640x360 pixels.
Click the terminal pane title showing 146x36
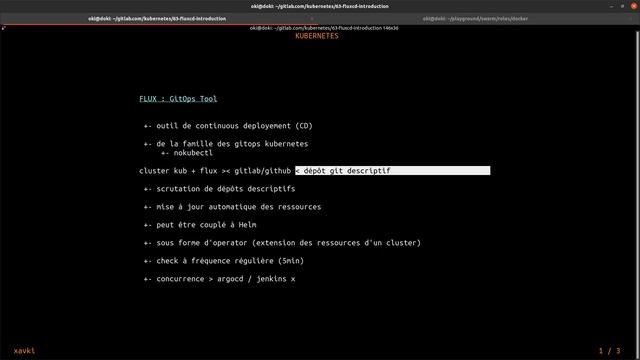324,28
